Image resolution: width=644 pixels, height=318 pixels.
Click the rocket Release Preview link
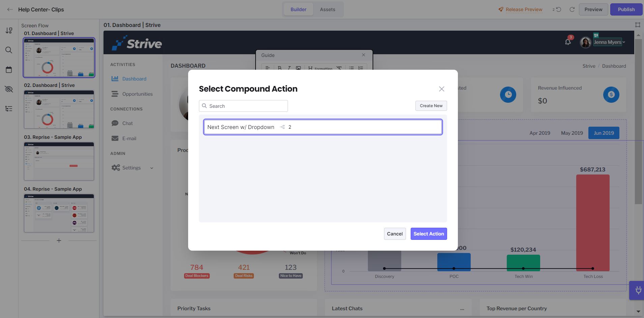click(520, 9)
